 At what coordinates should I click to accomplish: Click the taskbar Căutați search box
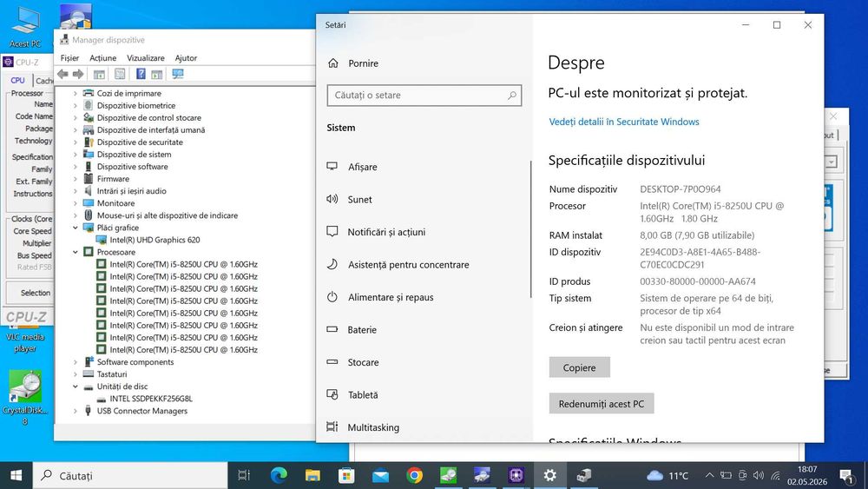(130, 475)
